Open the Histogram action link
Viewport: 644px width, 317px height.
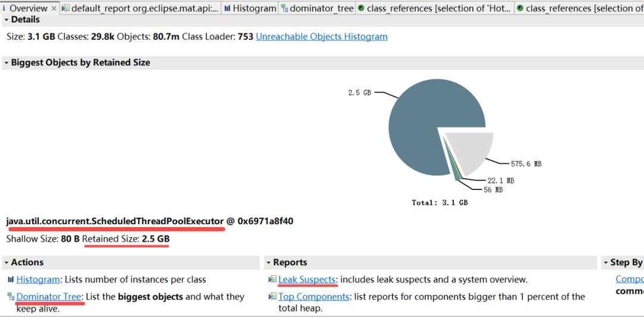[x=38, y=279]
